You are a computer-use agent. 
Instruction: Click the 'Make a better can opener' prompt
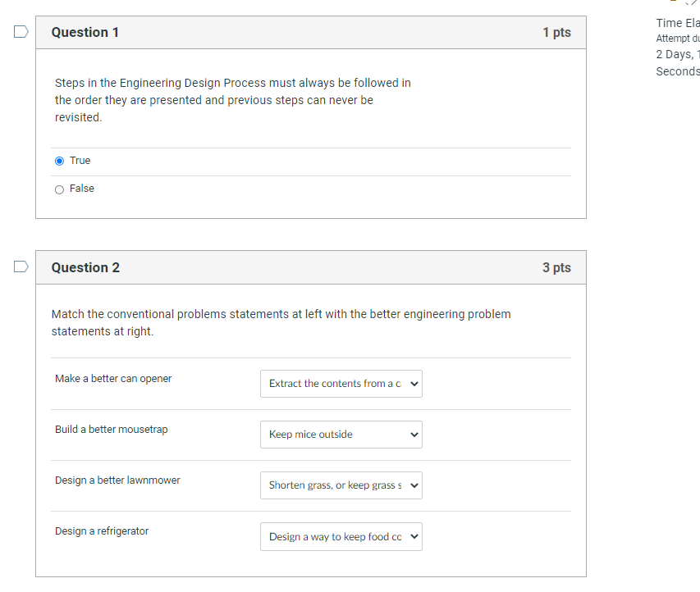coord(113,379)
